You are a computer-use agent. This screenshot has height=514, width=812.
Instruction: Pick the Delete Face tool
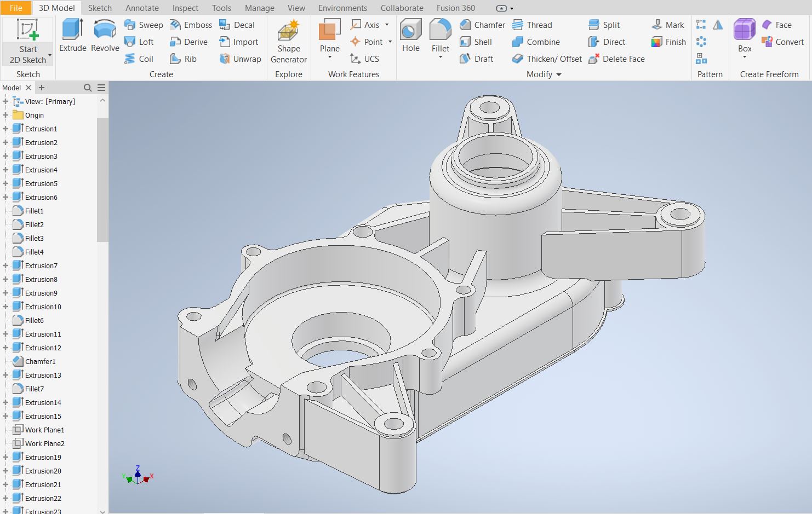pos(616,59)
